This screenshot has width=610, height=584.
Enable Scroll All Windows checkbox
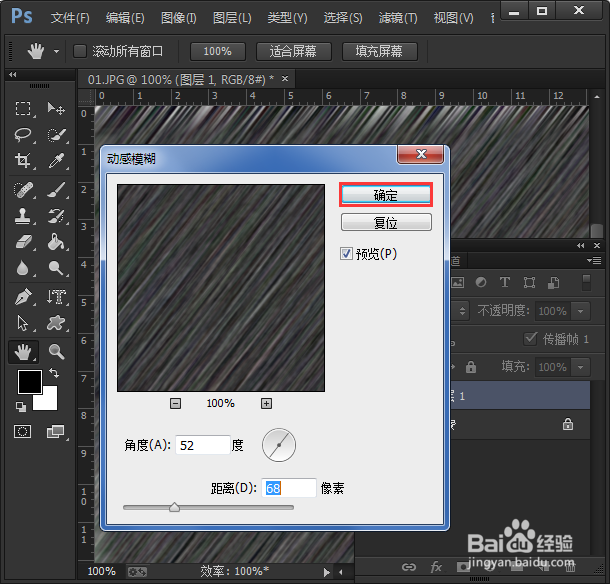click(x=80, y=51)
